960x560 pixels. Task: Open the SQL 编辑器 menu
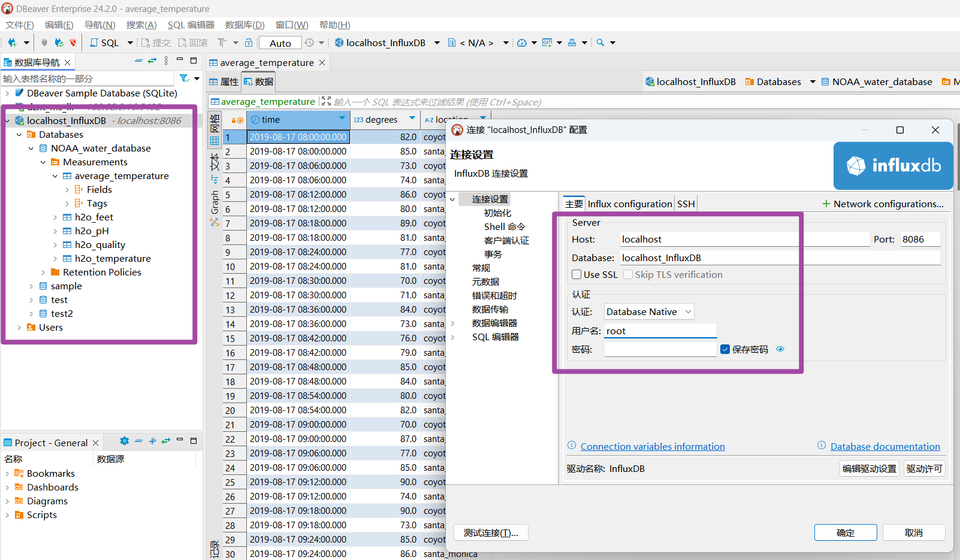191,25
